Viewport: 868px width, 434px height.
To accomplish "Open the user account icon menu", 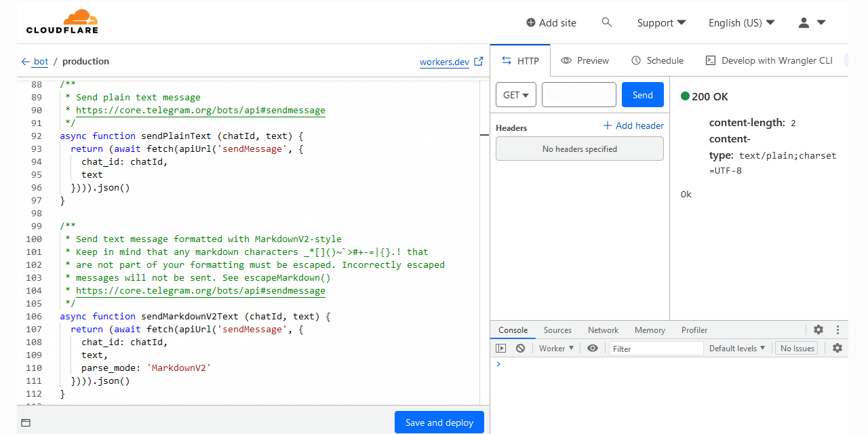I will pos(812,22).
